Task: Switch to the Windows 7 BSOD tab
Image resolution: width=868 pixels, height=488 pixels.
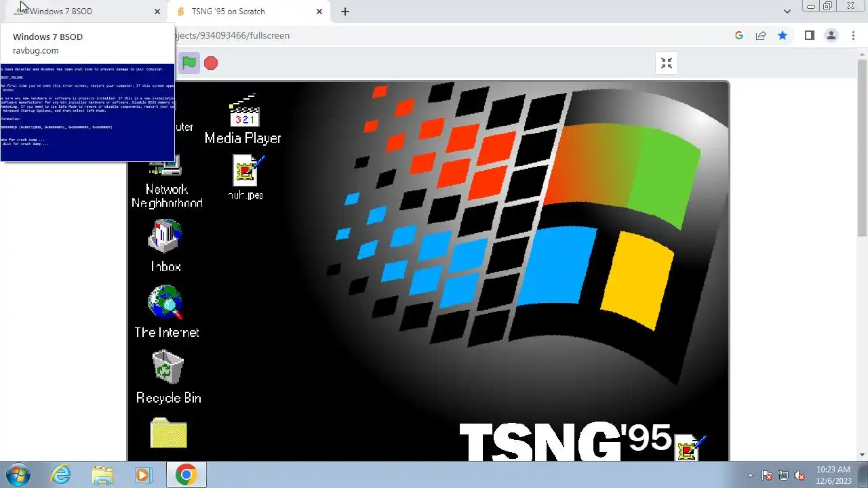Action: click(84, 12)
